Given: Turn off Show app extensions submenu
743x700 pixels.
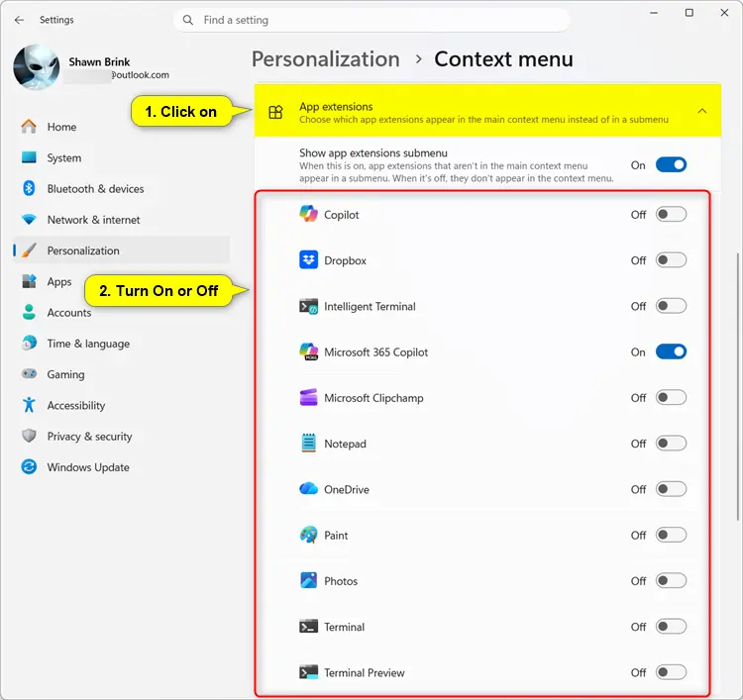Looking at the screenshot, I should 671,164.
